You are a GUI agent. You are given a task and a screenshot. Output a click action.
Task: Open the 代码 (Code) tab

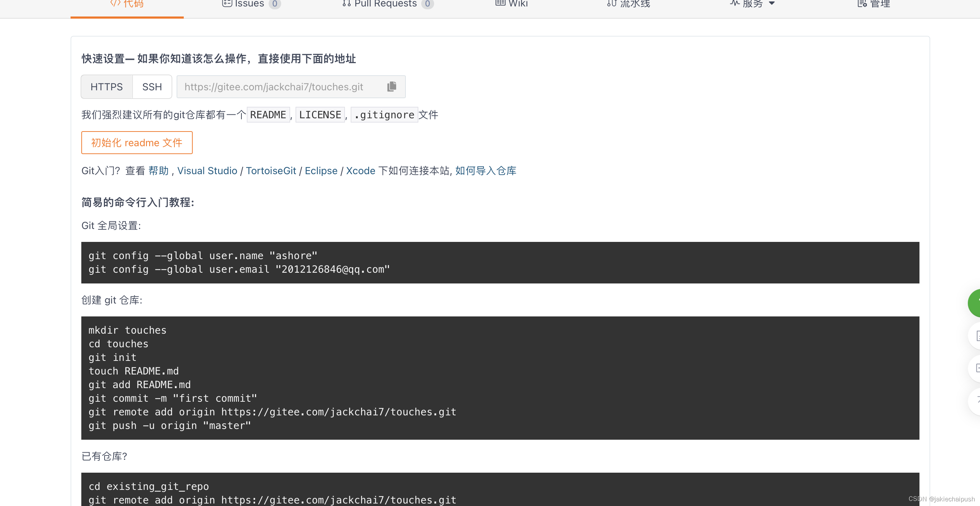tap(127, 4)
